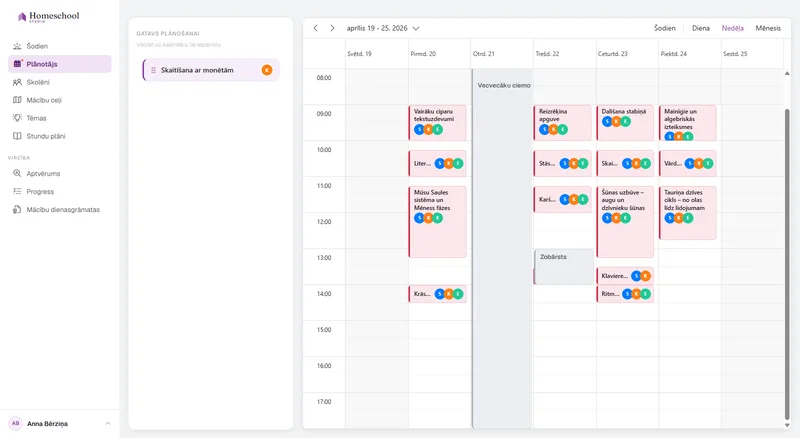
Task: Open Tēmas lightbulb icon
Action: [17, 118]
